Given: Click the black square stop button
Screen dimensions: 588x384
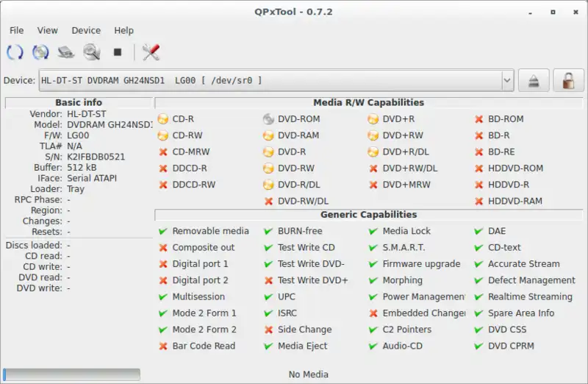Looking at the screenshot, I should click(118, 52).
